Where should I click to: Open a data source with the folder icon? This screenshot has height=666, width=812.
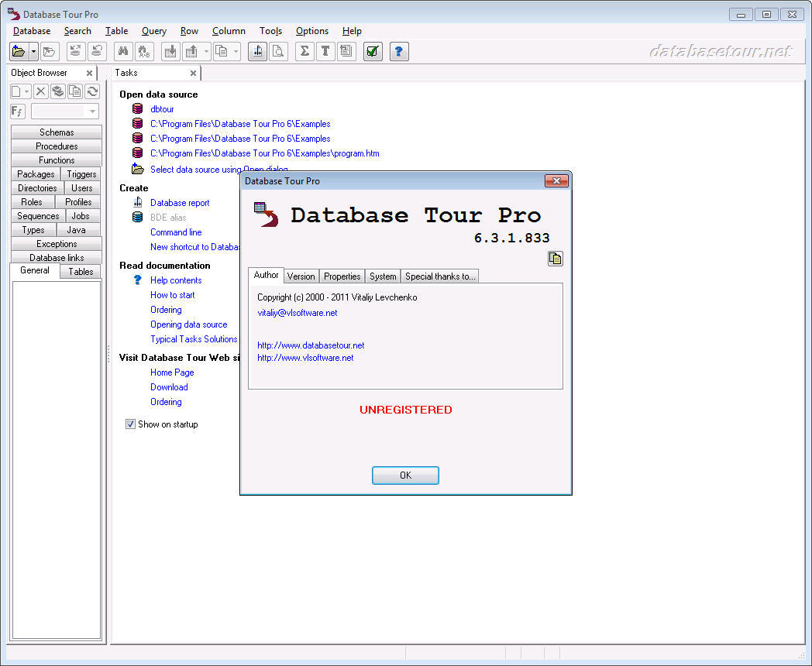coord(19,51)
